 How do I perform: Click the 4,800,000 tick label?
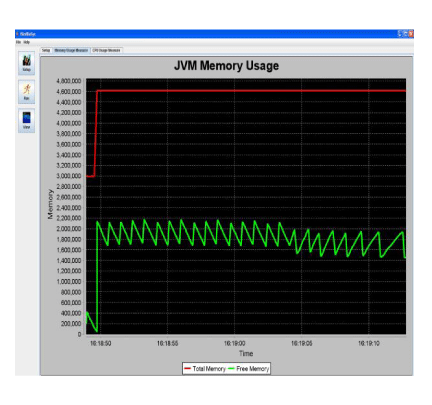pyautogui.click(x=69, y=81)
